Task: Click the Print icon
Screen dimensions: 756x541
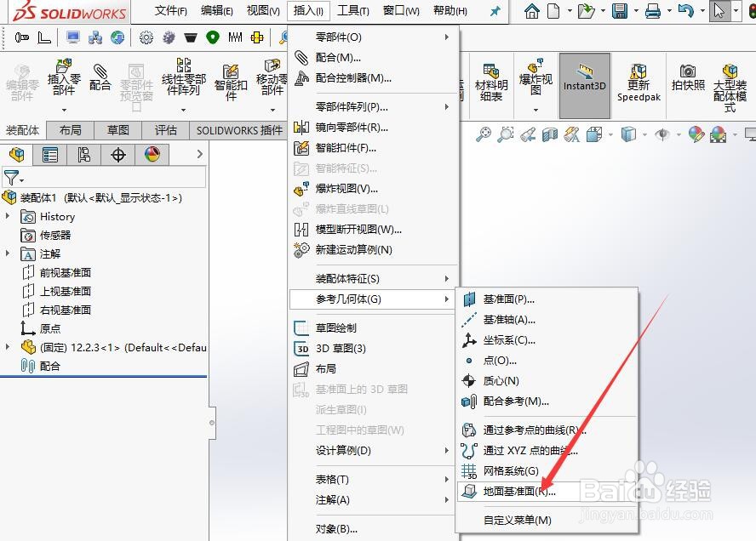Action: [653, 10]
